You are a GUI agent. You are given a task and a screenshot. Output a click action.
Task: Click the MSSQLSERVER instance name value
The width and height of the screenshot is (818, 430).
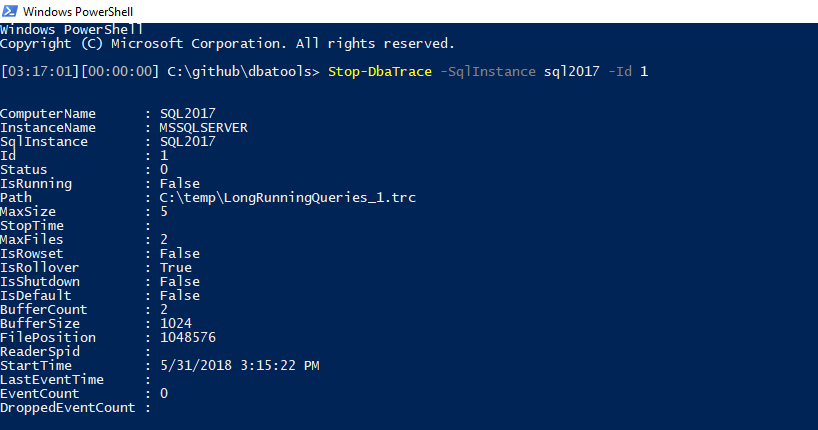pyautogui.click(x=203, y=128)
